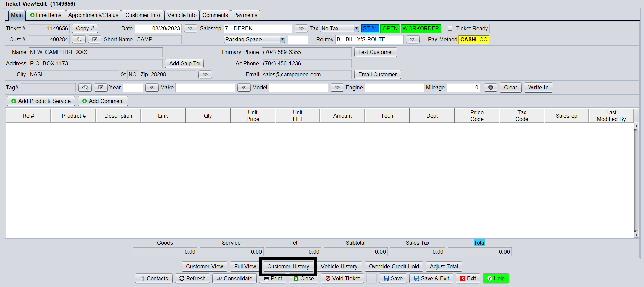Viewport: 644px width, 287px height.
Task: Click the Make lookup binoculars icon
Action: tap(244, 88)
